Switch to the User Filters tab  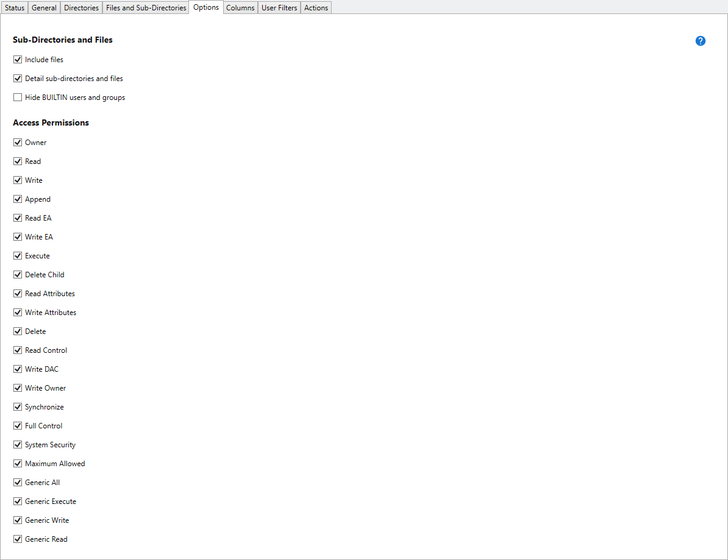click(x=279, y=8)
